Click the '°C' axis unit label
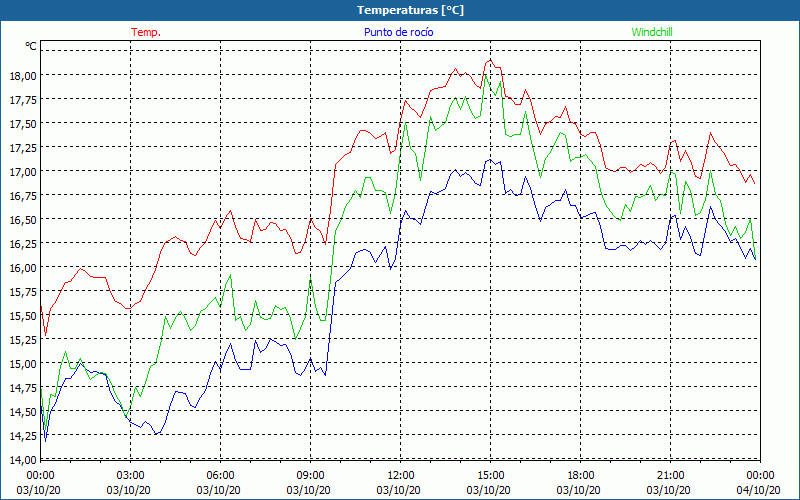Screen dimensions: 800x500 pos(31,46)
